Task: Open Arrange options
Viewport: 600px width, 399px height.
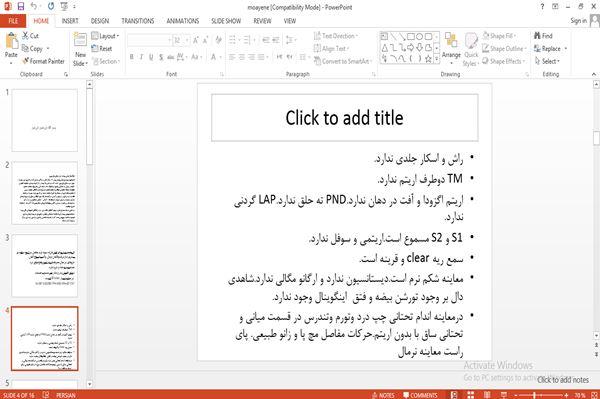Action: pos(451,49)
